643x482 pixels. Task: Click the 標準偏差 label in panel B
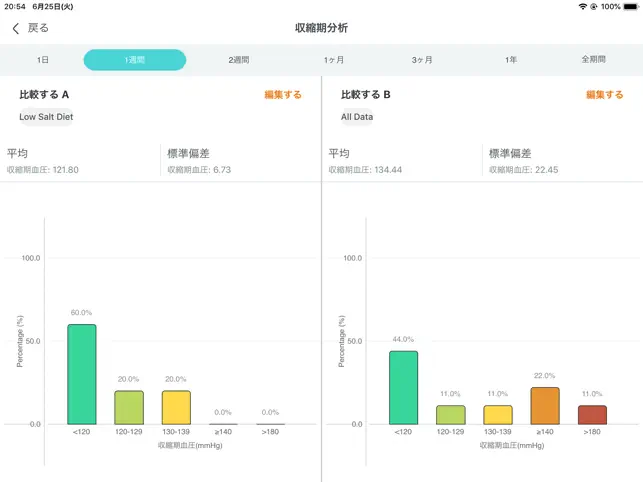510,153
